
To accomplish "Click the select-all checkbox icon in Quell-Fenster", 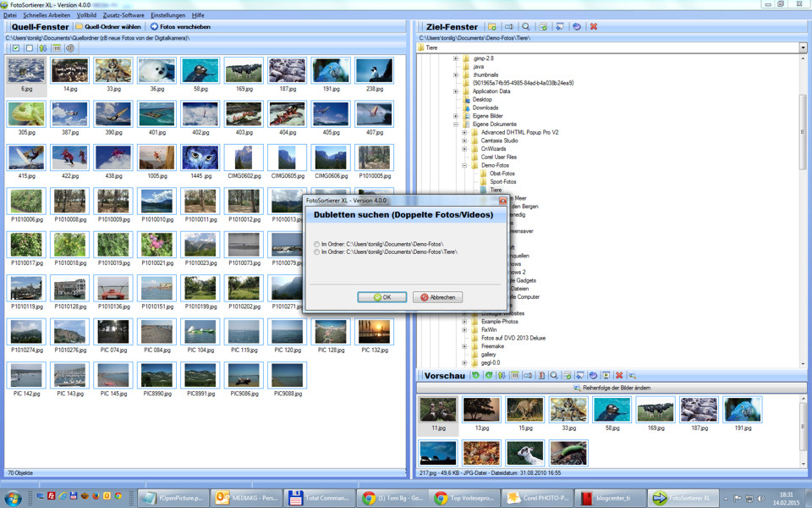I will (15, 47).
